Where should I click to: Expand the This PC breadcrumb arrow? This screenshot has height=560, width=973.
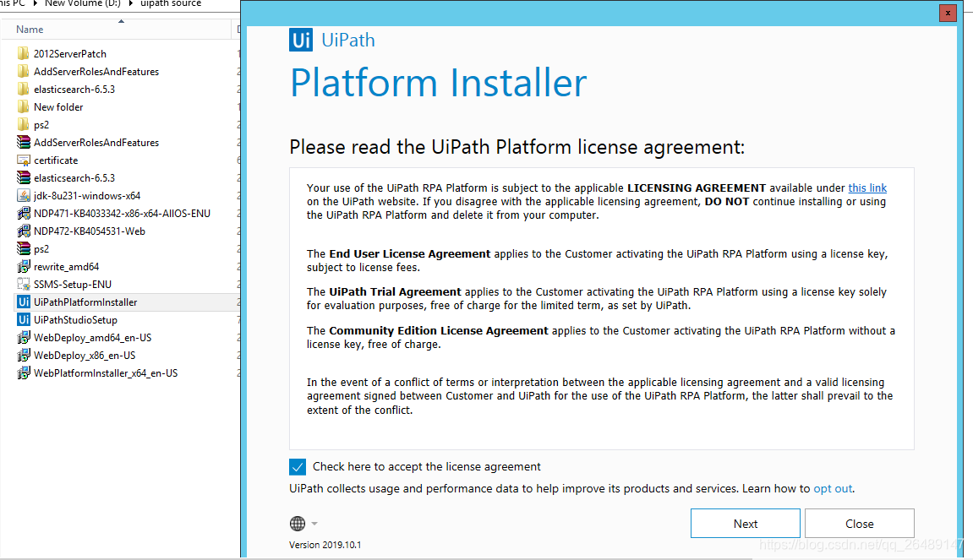pos(36,3)
